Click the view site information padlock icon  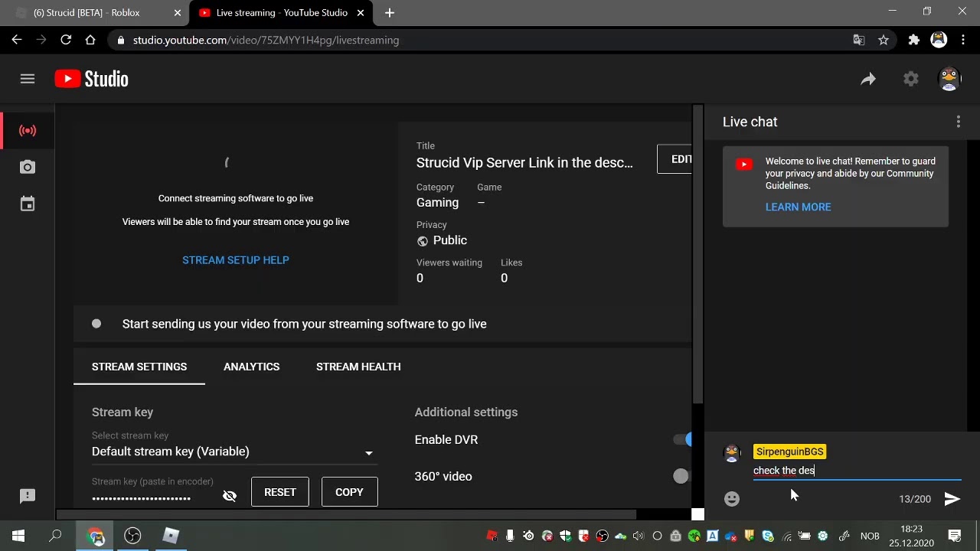coord(121,40)
